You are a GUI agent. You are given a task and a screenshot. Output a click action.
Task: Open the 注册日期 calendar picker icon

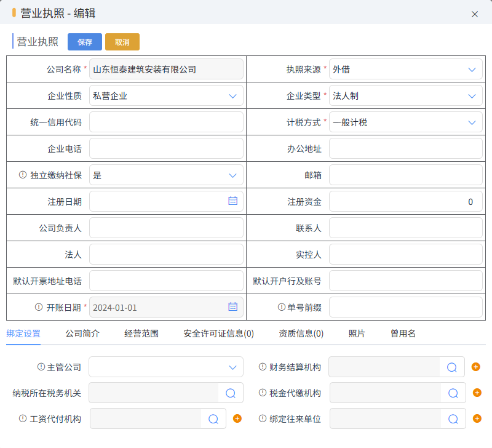[x=233, y=201]
